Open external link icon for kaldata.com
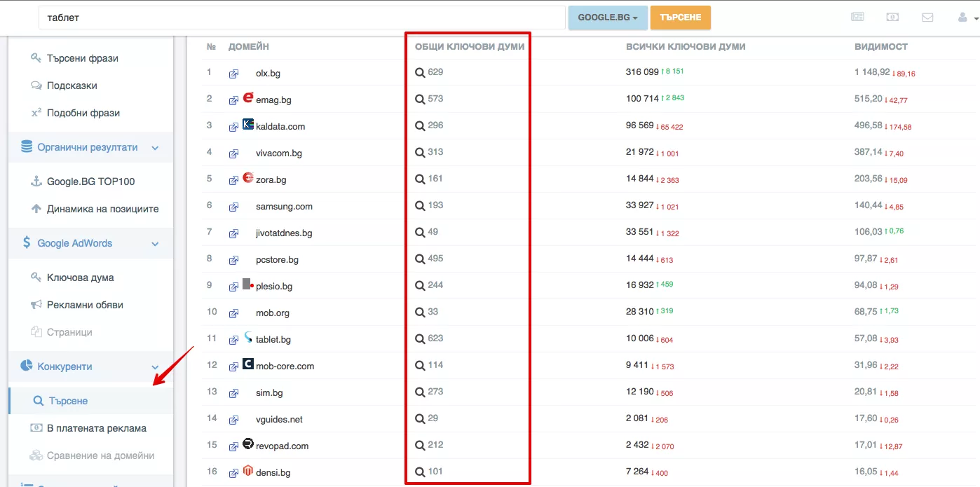This screenshot has height=487, width=980. pyautogui.click(x=233, y=127)
